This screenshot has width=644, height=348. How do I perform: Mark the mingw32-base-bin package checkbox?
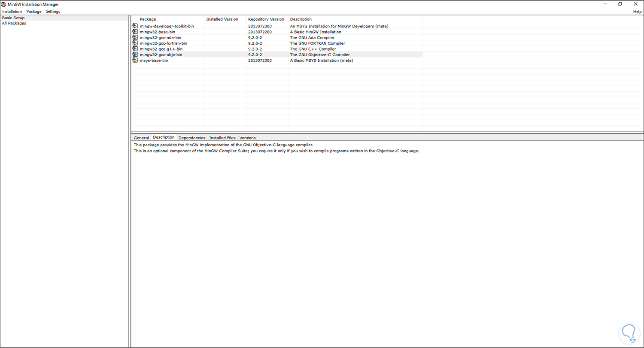135,32
